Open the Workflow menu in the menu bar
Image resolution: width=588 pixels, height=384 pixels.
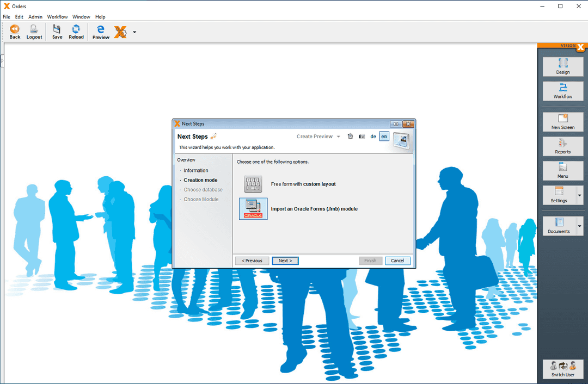pos(57,17)
